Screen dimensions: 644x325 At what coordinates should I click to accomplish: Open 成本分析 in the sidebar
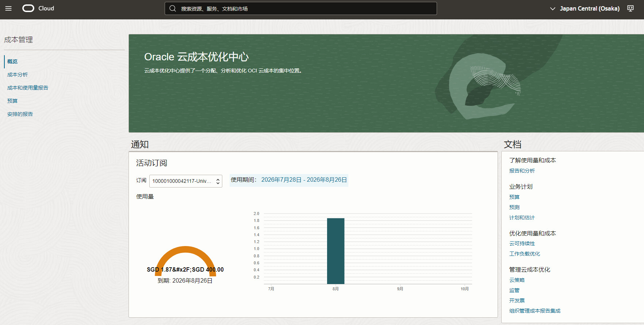18,75
